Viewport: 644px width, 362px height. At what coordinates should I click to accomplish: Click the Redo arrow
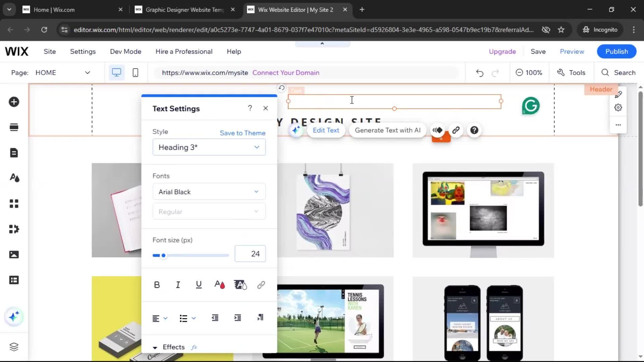(495, 73)
